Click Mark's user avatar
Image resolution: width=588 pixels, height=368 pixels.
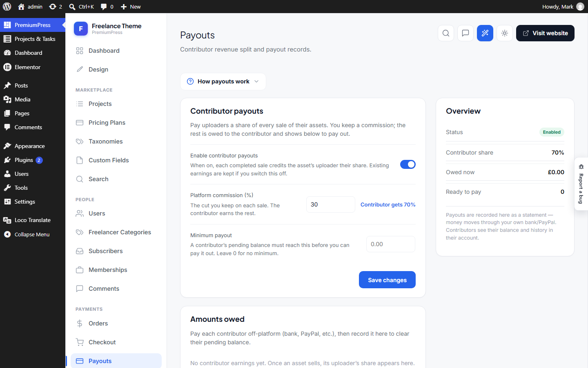pos(580,7)
